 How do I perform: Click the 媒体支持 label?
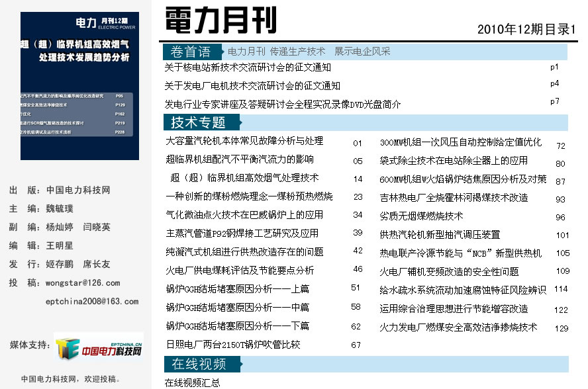pos(30,345)
